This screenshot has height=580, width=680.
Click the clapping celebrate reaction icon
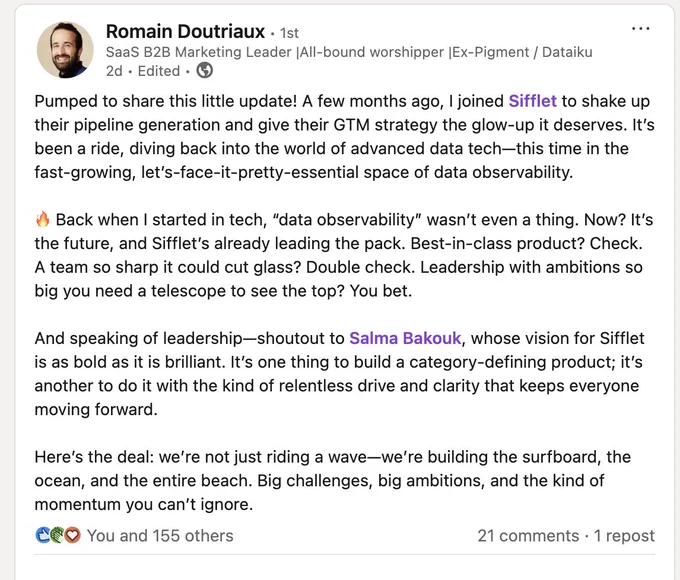(x=43, y=535)
